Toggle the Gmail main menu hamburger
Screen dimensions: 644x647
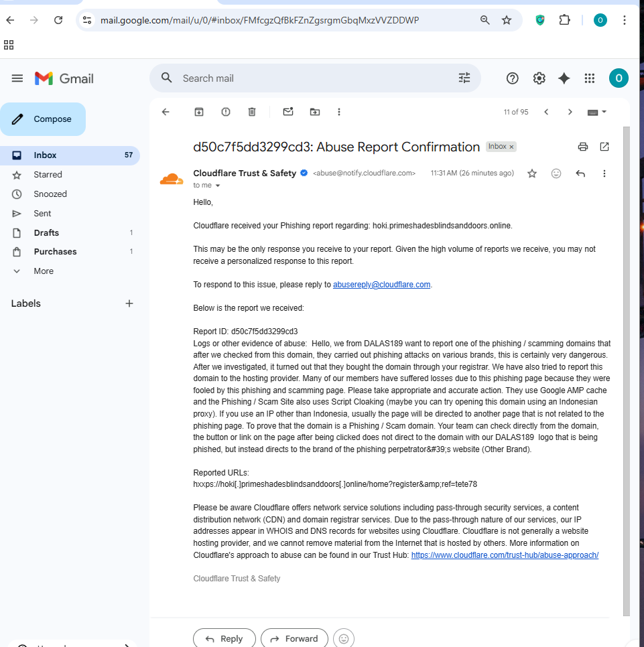pyautogui.click(x=17, y=78)
